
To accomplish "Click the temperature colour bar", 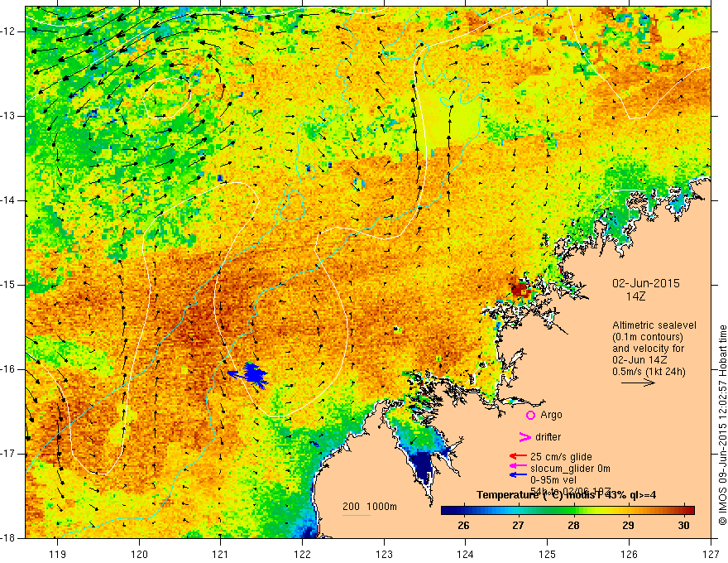I will click(x=568, y=510).
